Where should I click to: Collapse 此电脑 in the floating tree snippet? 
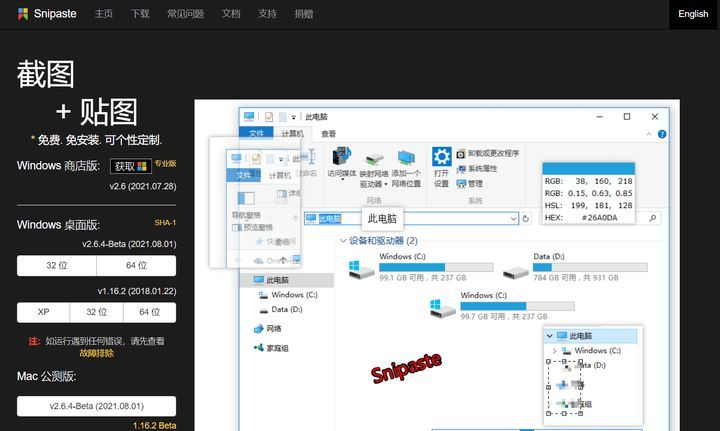(549, 336)
